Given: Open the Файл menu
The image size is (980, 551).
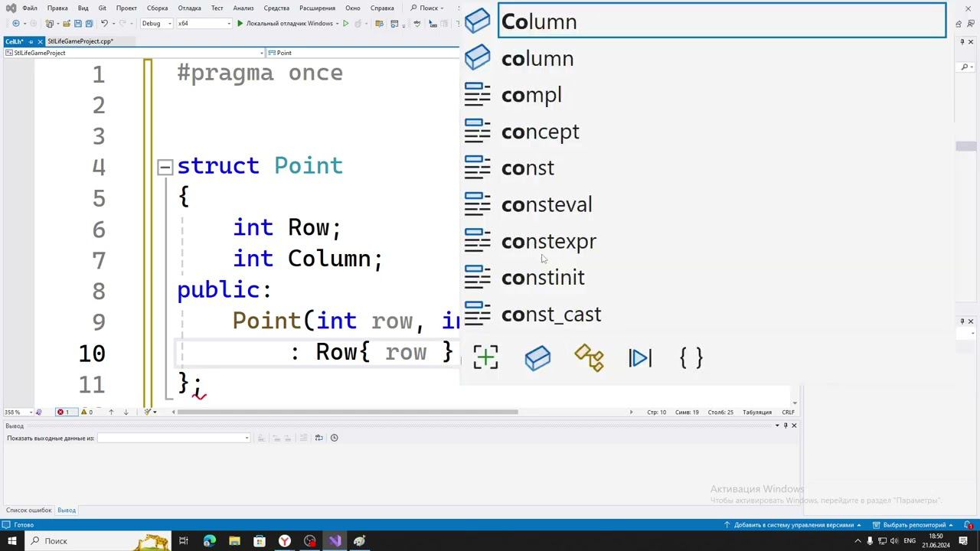Looking at the screenshot, I should click(30, 8).
